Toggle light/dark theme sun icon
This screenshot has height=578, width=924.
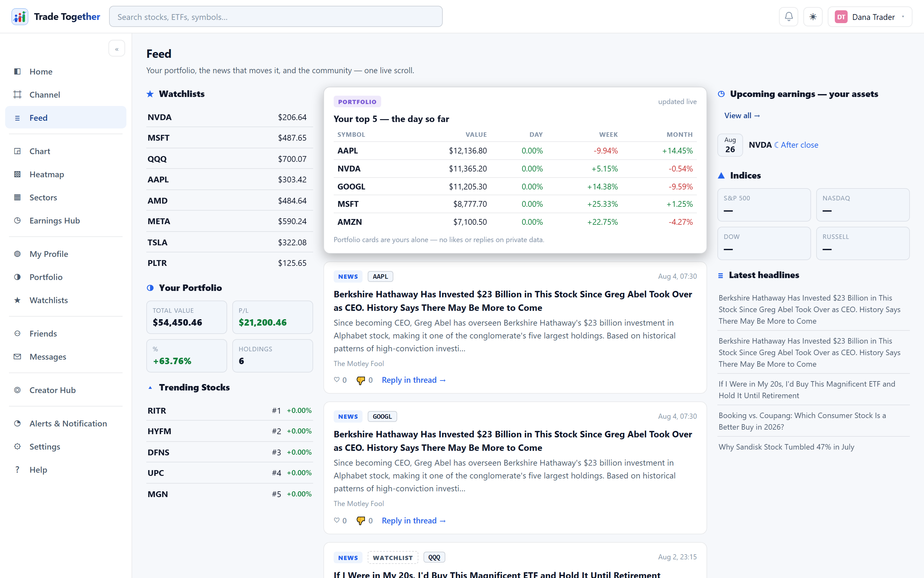pos(813,17)
